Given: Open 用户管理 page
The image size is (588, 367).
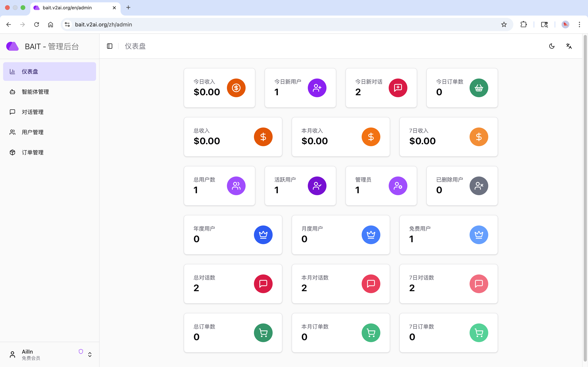Looking at the screenshot, I should (x=32, y=132).
